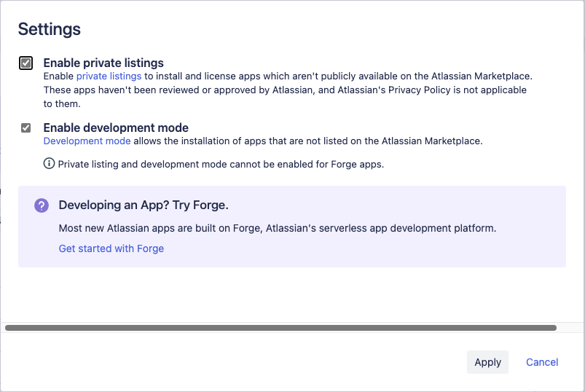Viewport: 585px width, 392px height.
Task: Toggle the Enable private listings checkbox
Action: pyautogui.click(x=26, y=63)
